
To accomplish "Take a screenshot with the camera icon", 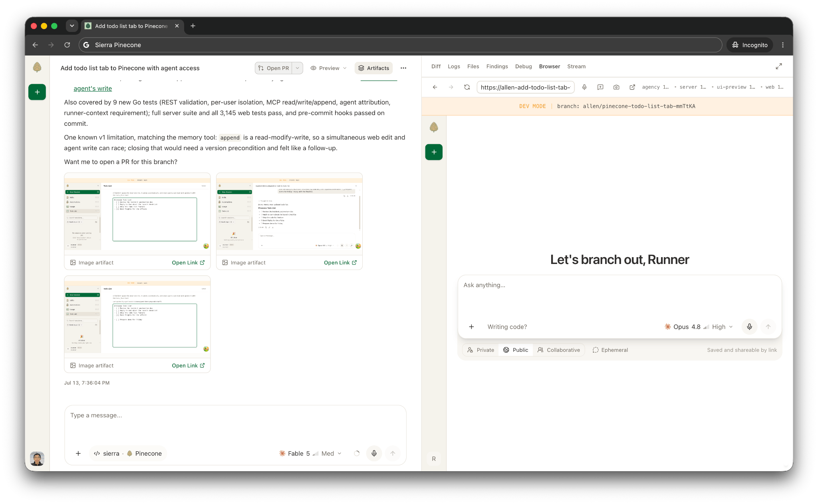I will [616, 87].
